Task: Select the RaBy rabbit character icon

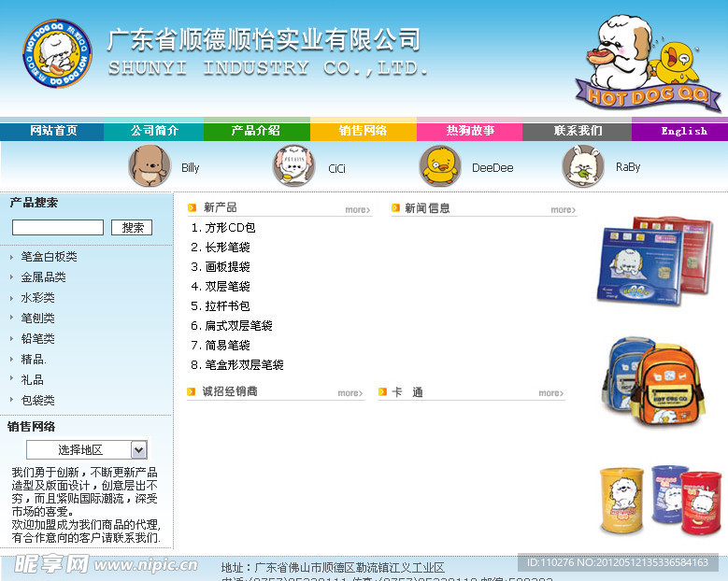Action: click(x=583, y=166)
